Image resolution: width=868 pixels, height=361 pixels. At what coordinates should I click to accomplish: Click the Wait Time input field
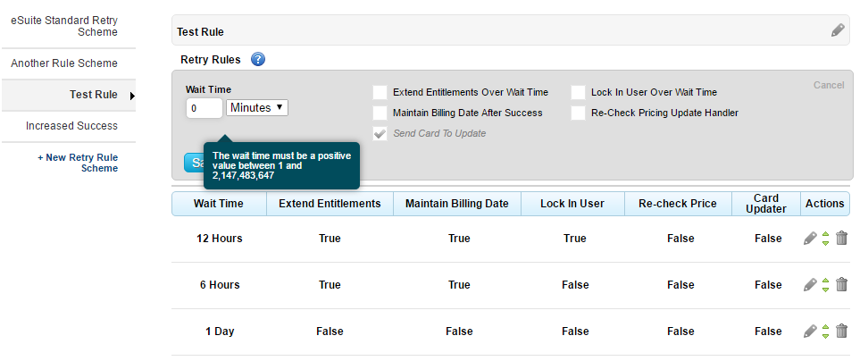[204, 108]
